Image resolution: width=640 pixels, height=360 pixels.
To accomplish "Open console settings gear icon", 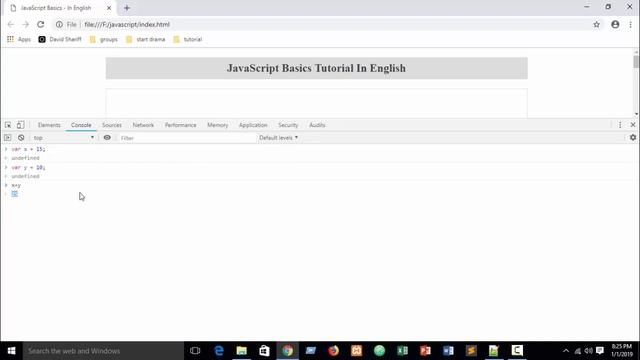I will point(633,138).
